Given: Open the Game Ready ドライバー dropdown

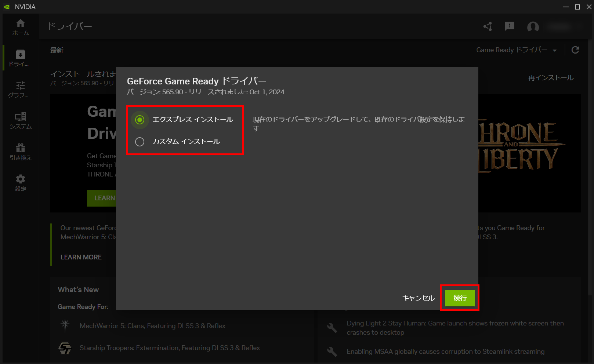Looking at the screenshot, I should point(517,50).
